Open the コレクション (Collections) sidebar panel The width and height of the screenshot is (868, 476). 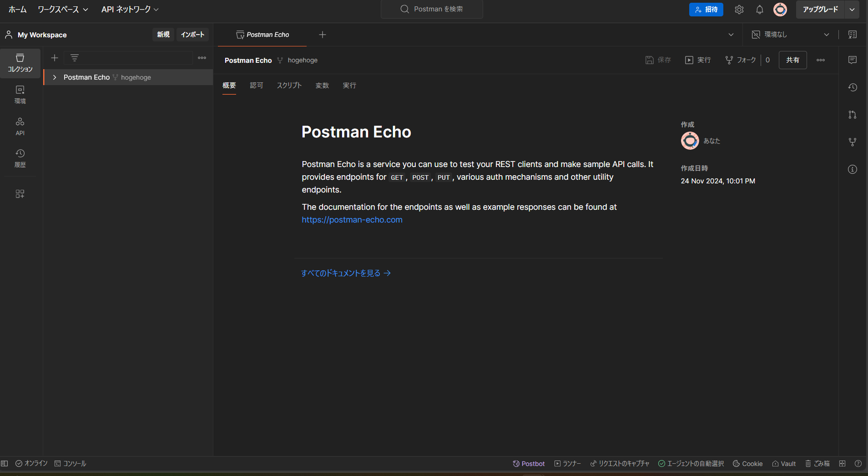point(20,63)
